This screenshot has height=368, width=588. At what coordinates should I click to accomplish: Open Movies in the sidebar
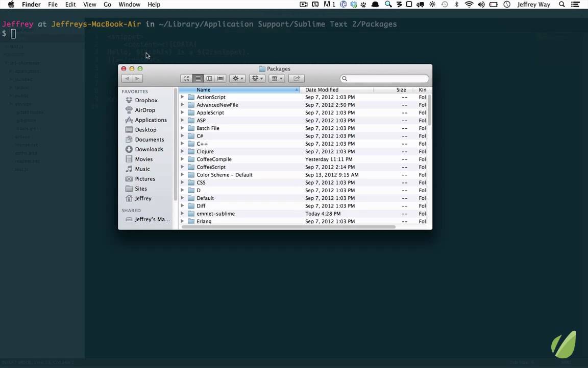click(x=143, y=159)
